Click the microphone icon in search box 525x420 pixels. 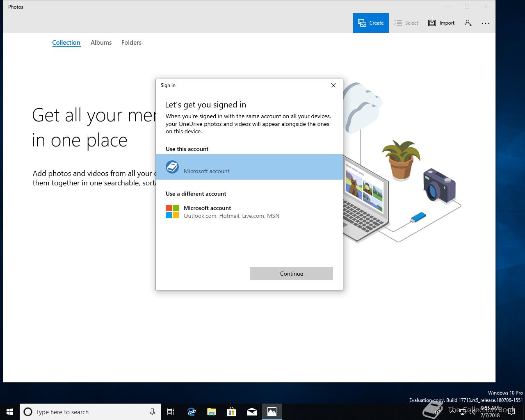tap(152, 412)
